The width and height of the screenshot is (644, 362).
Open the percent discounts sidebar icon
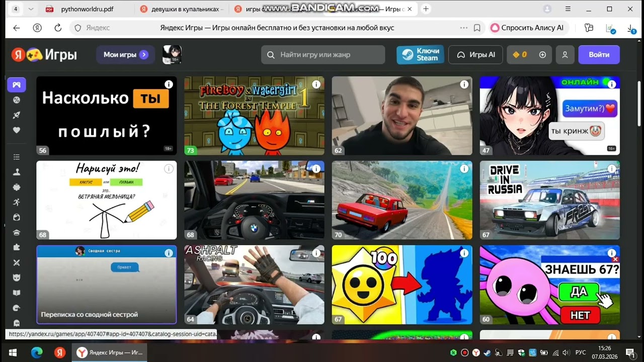(17, 100)
